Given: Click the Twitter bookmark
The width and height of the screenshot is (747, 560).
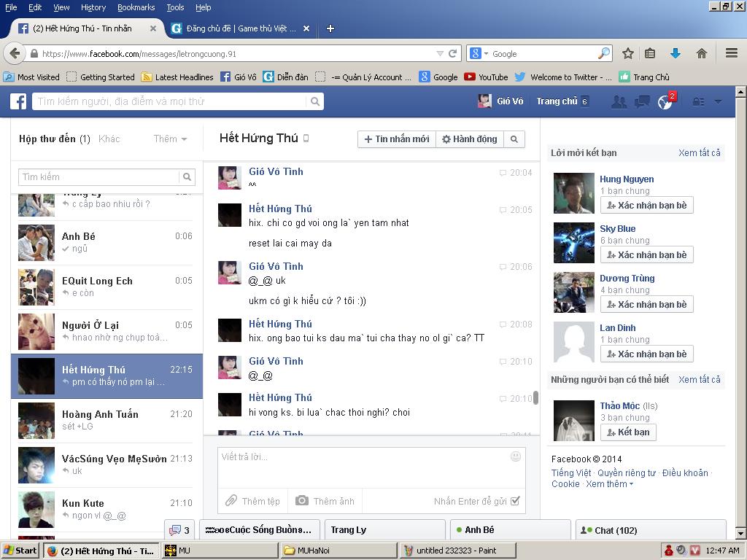Looking at the screenshot, I should pyautogui.click(x=563, y=77).
